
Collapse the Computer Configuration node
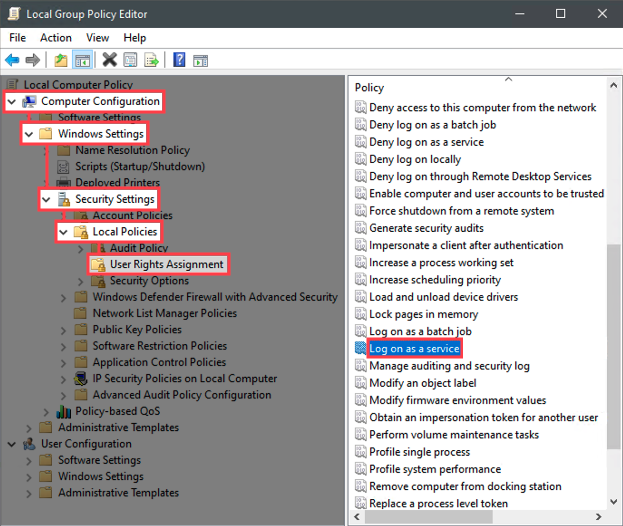[x=11, y=101]
